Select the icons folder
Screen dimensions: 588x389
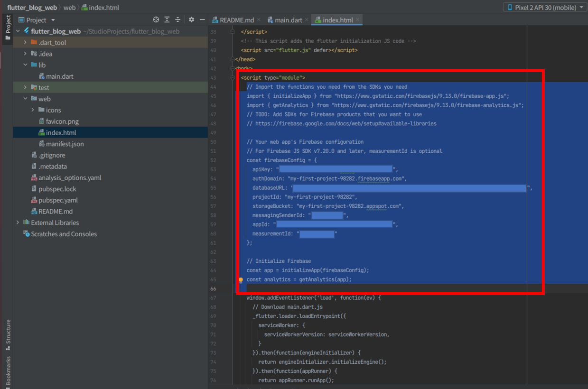pyautogui.click(x=54, y=110)
